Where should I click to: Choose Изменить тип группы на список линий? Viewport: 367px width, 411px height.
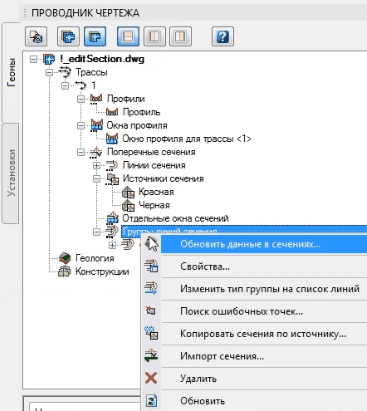pyautogui.click(x=255, y=289)
